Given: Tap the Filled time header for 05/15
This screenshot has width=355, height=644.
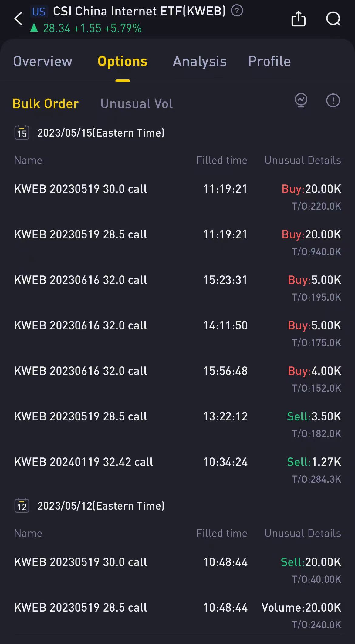Looking at the screenshot, I should pyautogui.click(x=221, y=160).
